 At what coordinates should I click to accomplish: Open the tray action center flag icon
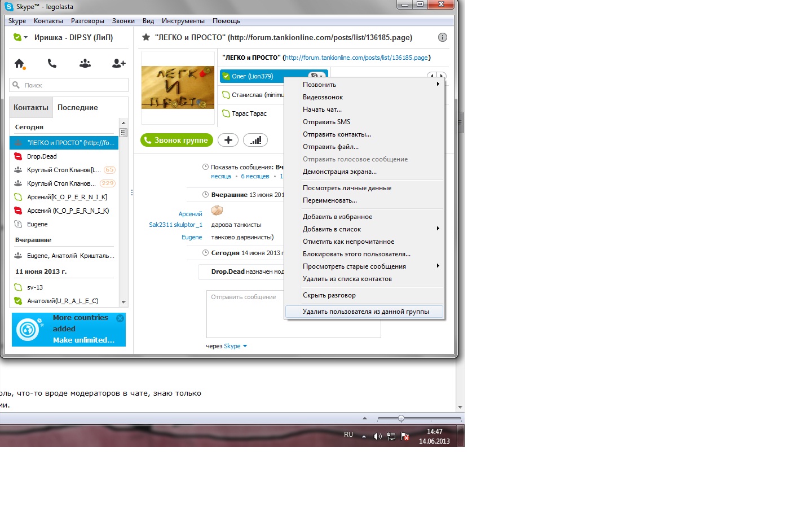coord(405,436)
